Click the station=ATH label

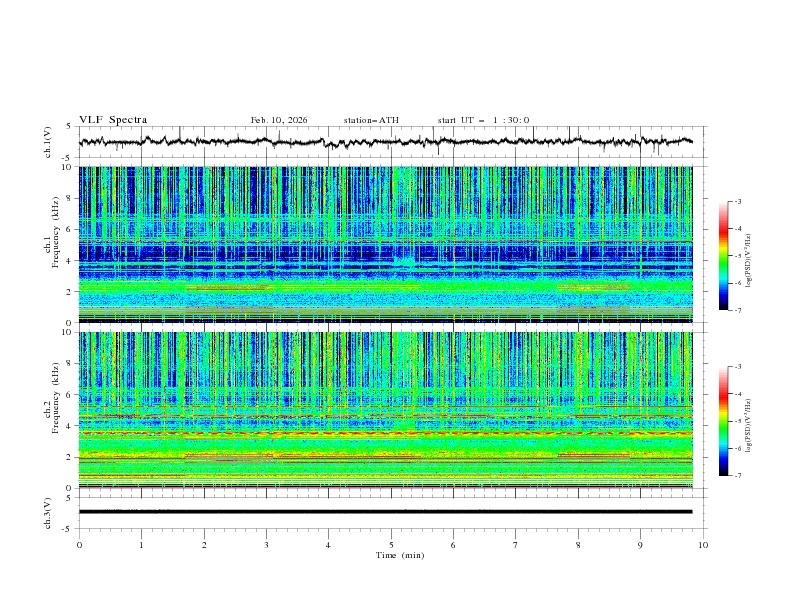(x=371, y=120)
